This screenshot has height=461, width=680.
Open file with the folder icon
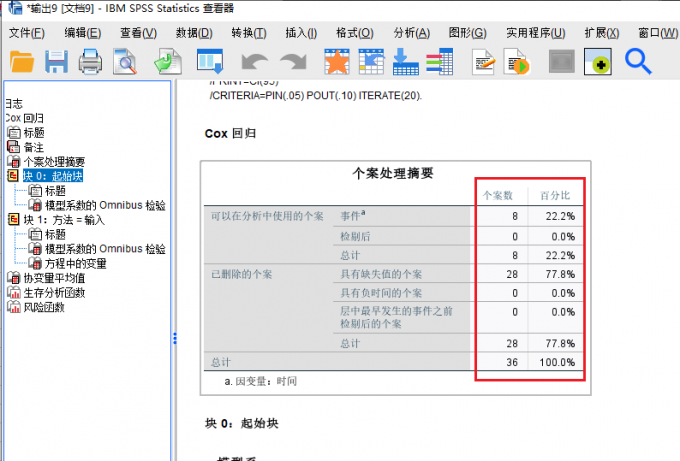pyautogui.click(x=22, y=62)
